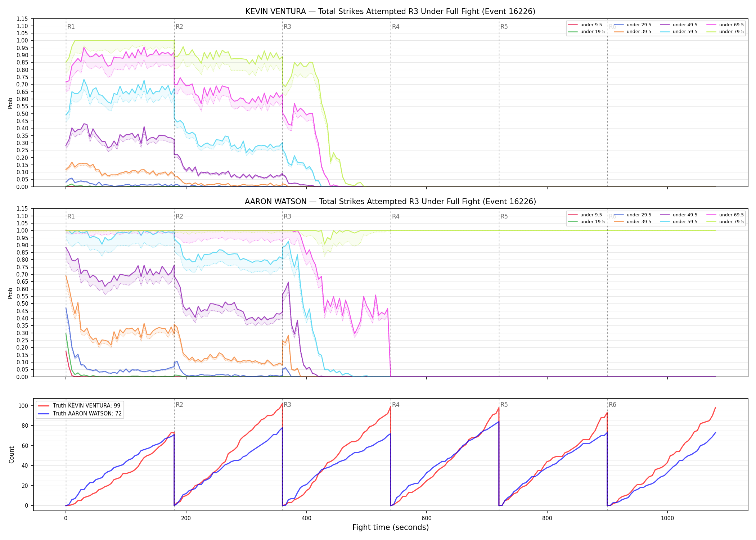Viewport: 756px width, 540px height.
Task: Click the R3 round marker in Count chart
Action: click(x=287, y=405)
